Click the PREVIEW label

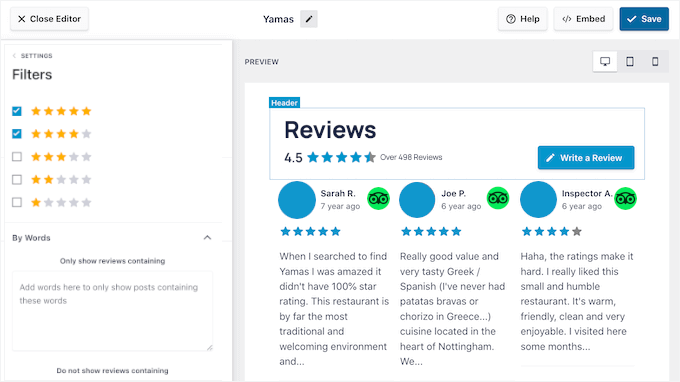262,62
